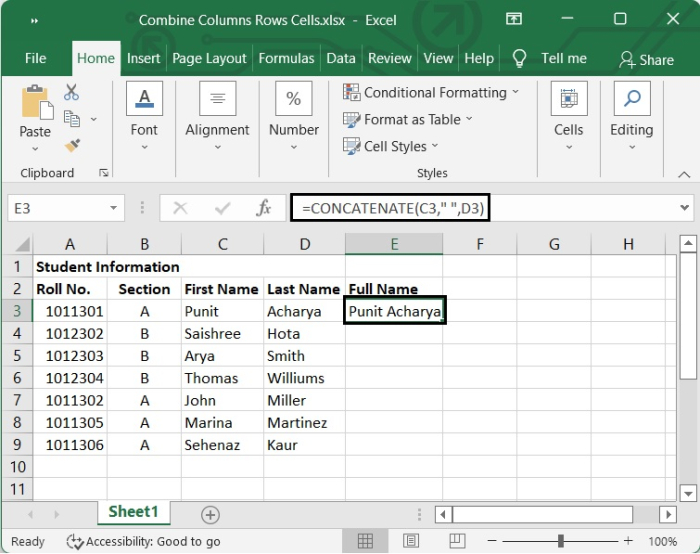700x554 pixels.
Task: Switch to the Page Layout tab
Action: coord(209,58)
